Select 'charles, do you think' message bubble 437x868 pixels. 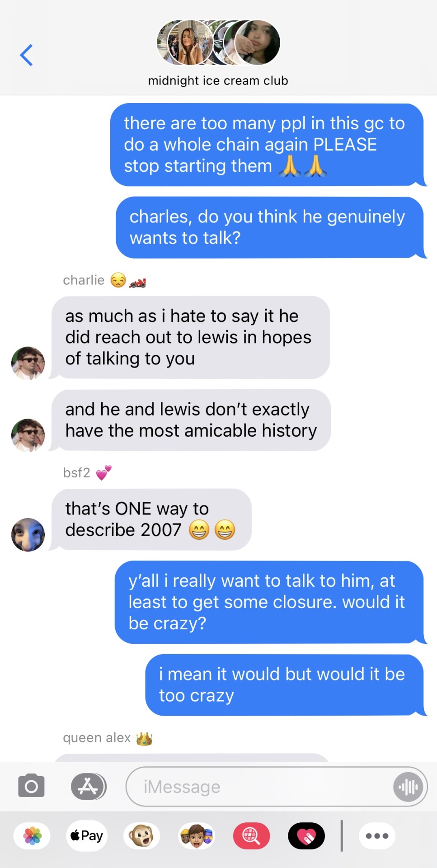pyautogui.click(x=269, y=227)
